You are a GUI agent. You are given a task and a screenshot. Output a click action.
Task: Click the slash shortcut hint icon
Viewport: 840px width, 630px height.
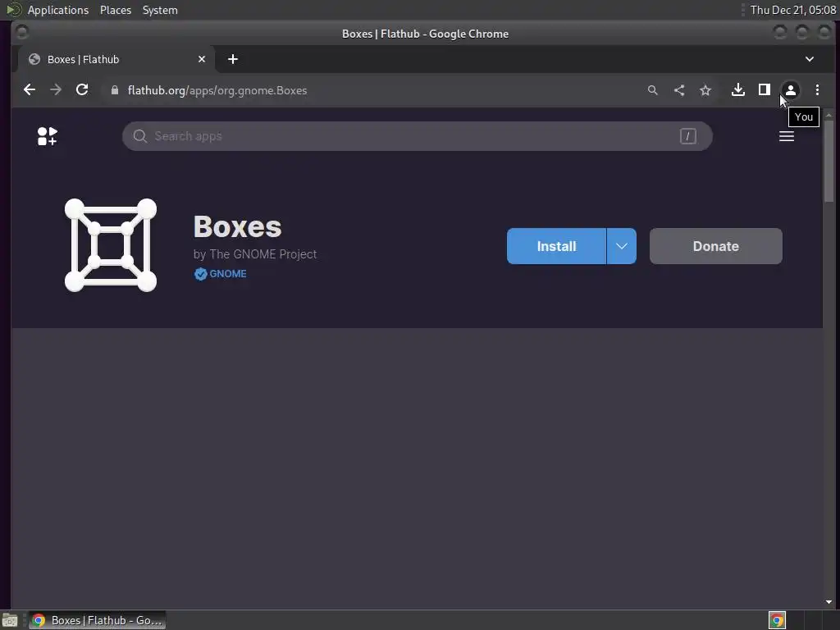tap(688, 136)
